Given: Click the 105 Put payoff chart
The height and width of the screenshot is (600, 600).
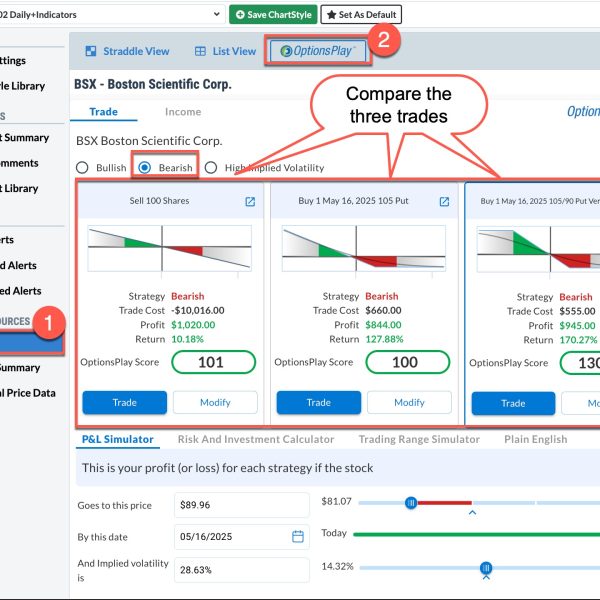Looking at the screenshot, I should [364, 248].
